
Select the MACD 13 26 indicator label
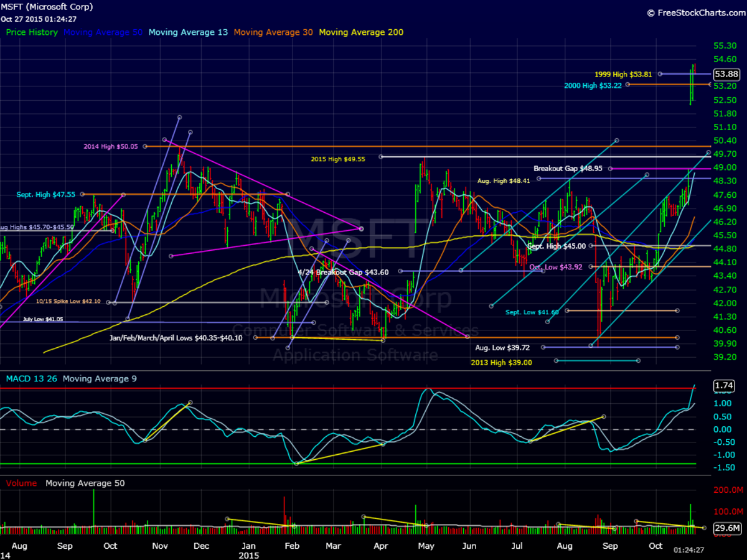click(32, 378)
